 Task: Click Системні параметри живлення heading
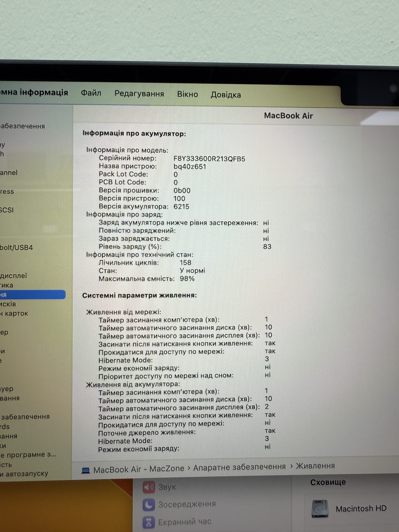(x=139, y=295)
